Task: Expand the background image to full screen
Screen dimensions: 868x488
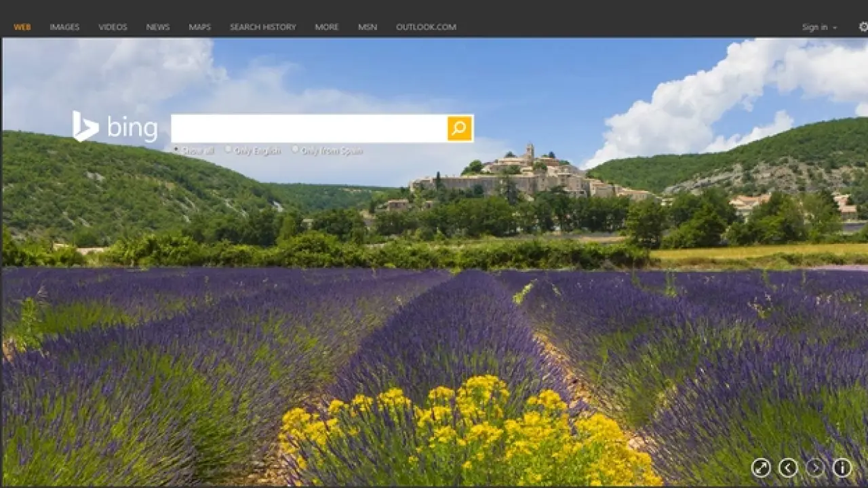Action: (761, 468)
